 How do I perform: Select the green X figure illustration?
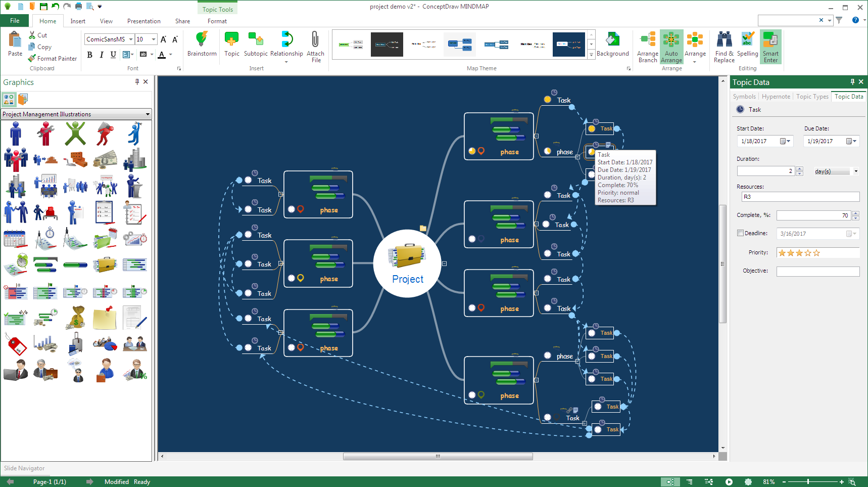(76, 134)
